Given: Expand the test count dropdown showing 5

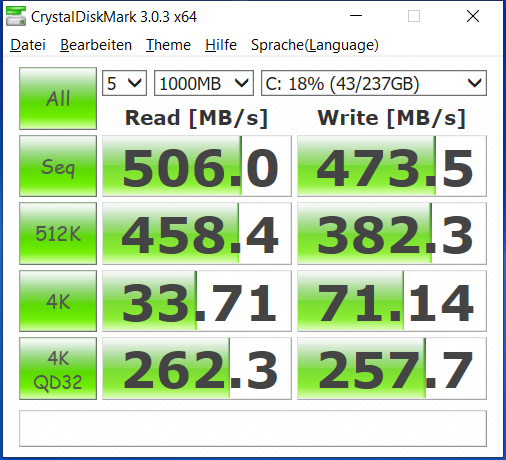Looking at the screenshot, I should (x=124, y=83).
